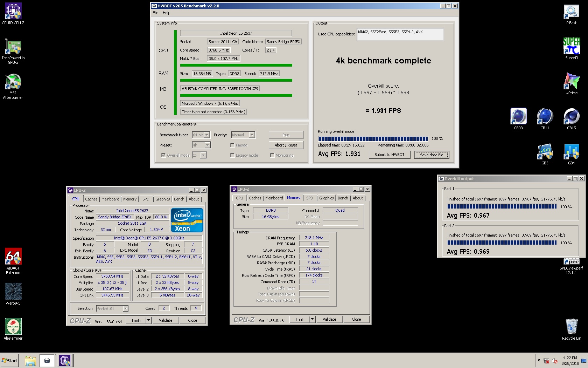The width and height of the screenshot is (588, 368).
Task: Click the Tools button in left CPU-Z window
Action: [x=136, y=320]
